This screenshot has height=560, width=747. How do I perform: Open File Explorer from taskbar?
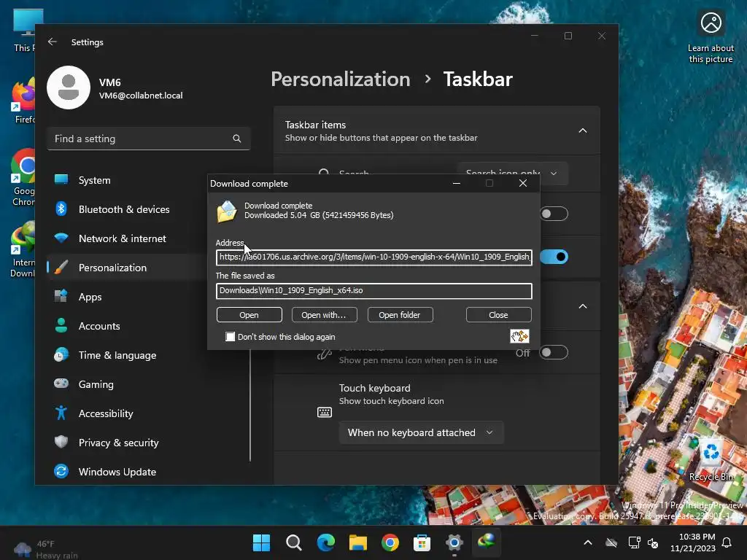click(357, 542)
